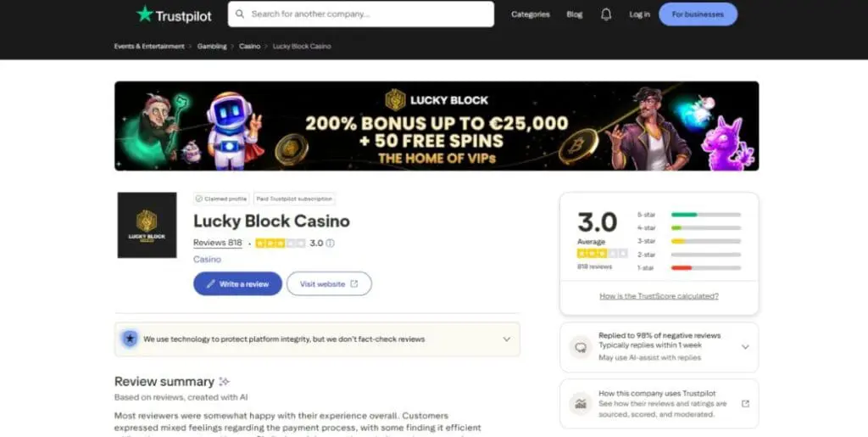Filter reviews by the 3-star bar
The width and height of the screenshot is (868, 437).
pos(705,241)
